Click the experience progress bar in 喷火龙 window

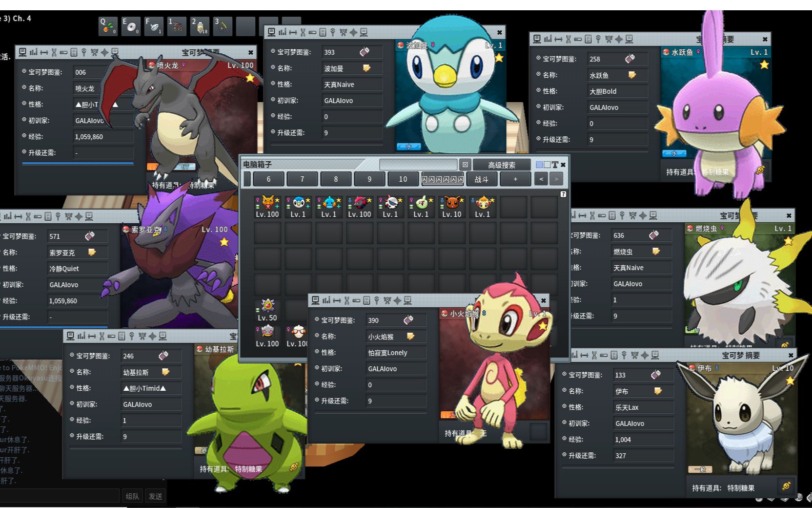(x=78, y=164)
